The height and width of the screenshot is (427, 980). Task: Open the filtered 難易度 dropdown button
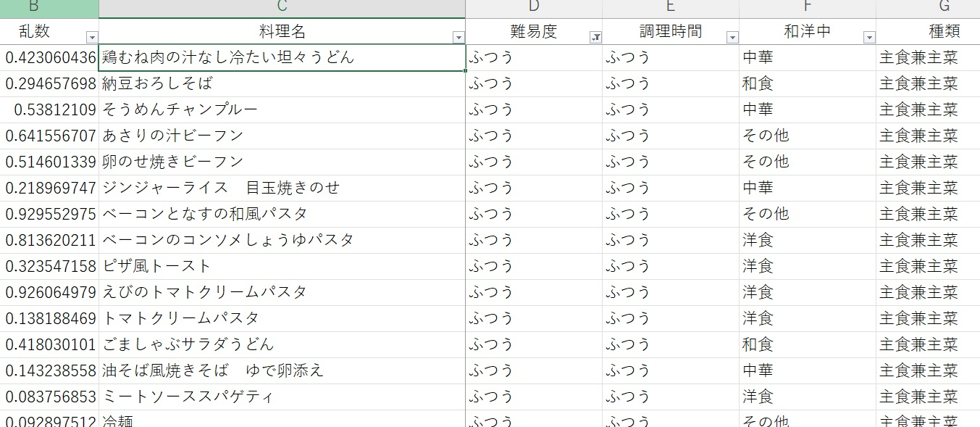(x=595, y=38)
